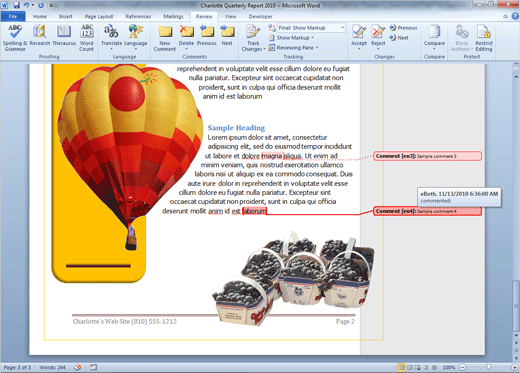Image resolution: width=520 pixels, height=373 pixels.
Task: Switch to Draft view
Action: [434, 367]
